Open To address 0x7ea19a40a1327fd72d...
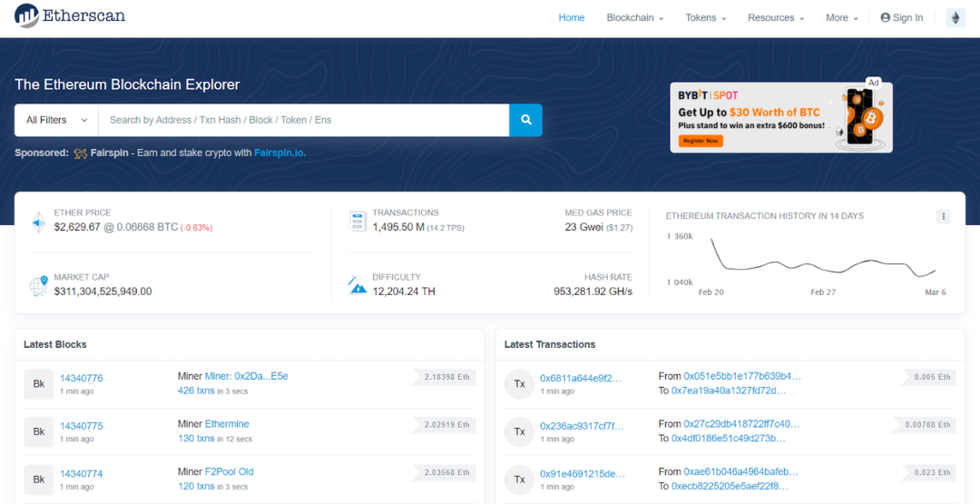 tap(729, 390)
